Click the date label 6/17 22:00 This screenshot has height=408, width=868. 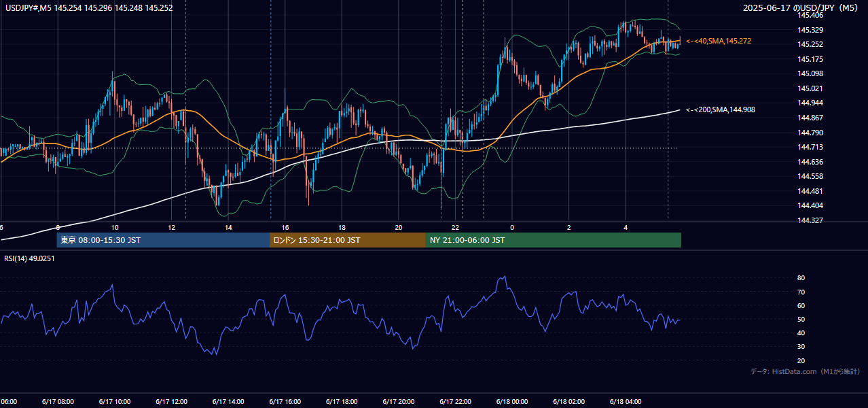(x=455, y=402)
